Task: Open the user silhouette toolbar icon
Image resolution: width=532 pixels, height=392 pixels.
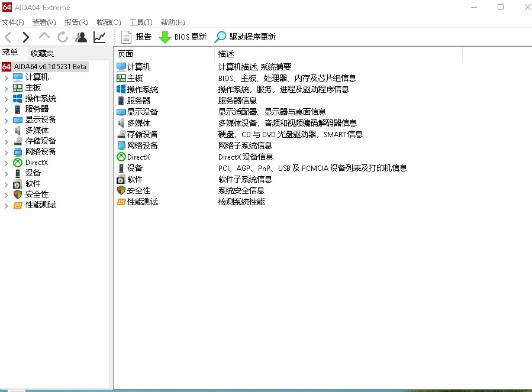Action: 81,37
